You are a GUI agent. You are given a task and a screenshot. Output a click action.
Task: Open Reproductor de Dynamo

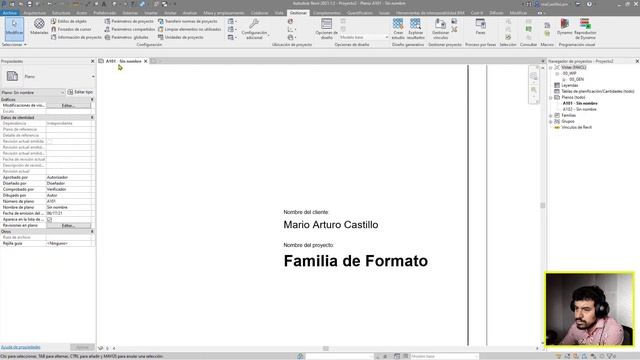click(x=585, y=29)
